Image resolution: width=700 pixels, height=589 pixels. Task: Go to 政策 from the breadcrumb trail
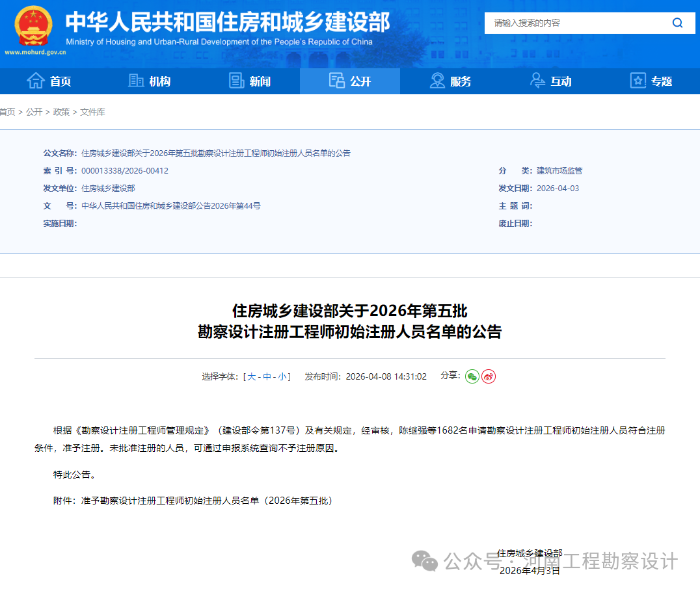pos(61,112)
